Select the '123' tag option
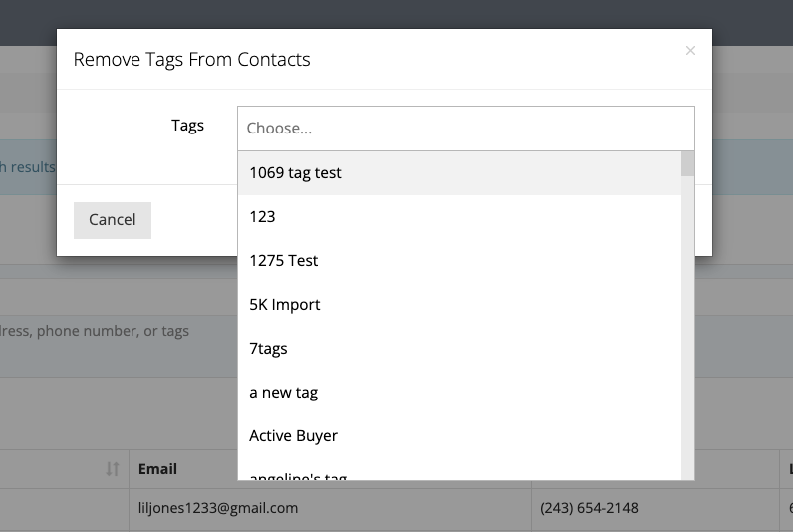The height and width of the screenshot is (532, 793). [459, 217]
